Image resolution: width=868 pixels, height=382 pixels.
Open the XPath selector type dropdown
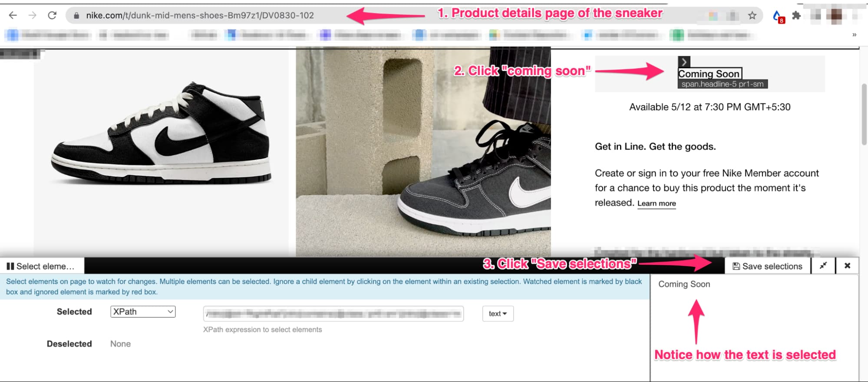143,312
